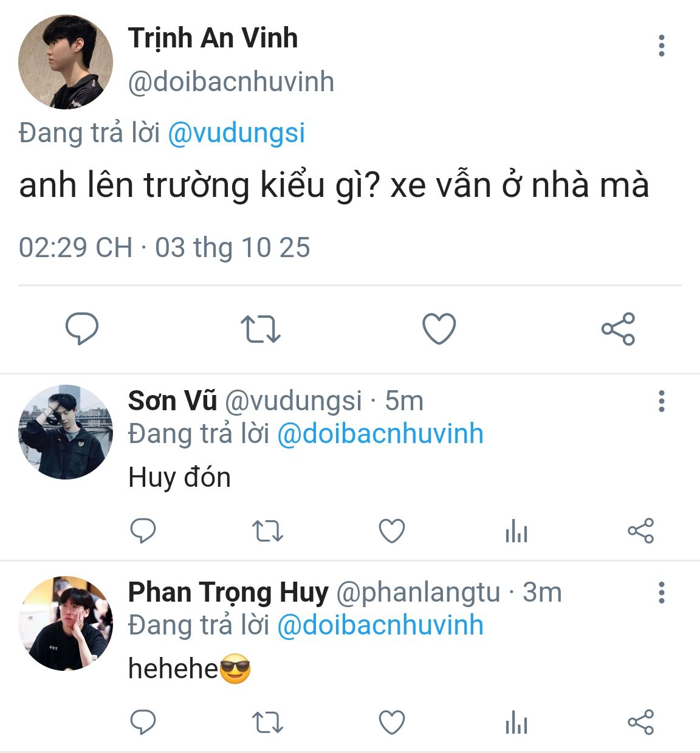Open @doibacnhuvinh link in Sơn Vũ's reply

pos(380,434)
